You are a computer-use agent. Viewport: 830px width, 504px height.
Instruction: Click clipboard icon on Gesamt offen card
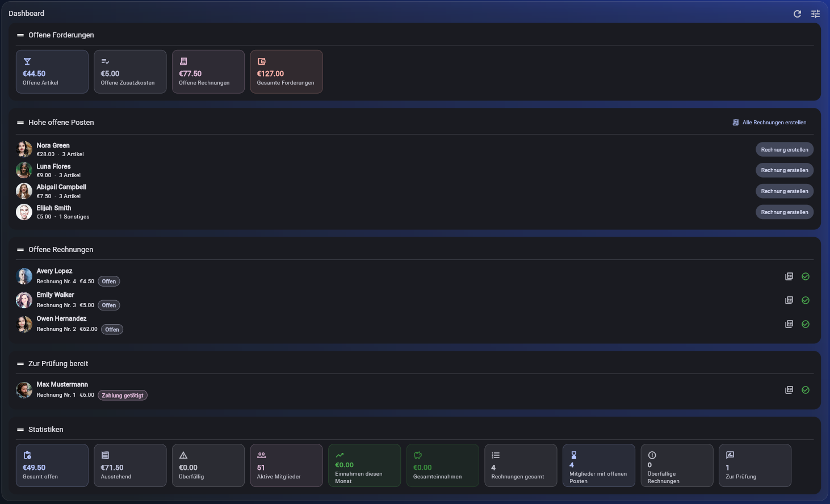tap(27, 455)
